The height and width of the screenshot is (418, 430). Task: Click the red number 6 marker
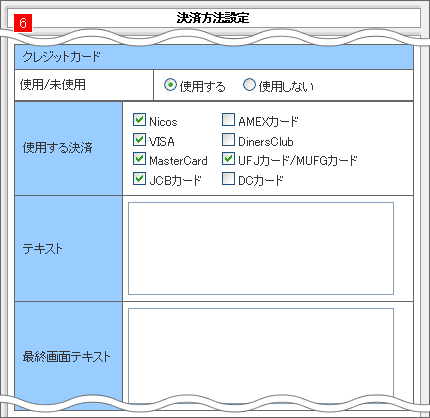coord(23,23)
